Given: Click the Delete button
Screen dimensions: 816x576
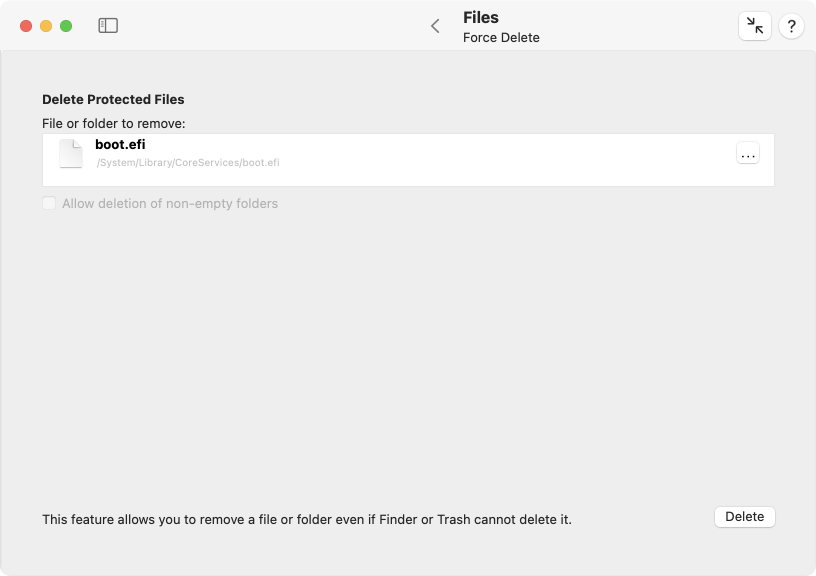Looking at the screenshot, I should (x=745, y=517).
